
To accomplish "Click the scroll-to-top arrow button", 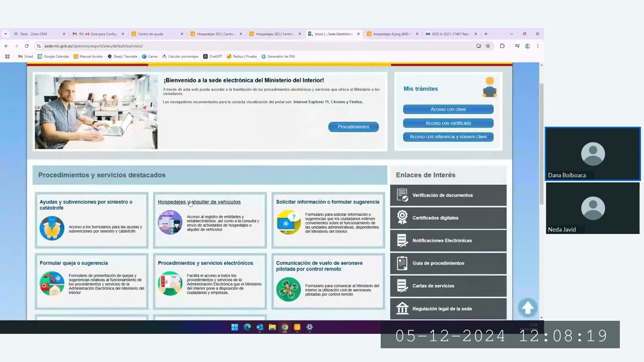I will pyautogui.click(x=528, y=308).
